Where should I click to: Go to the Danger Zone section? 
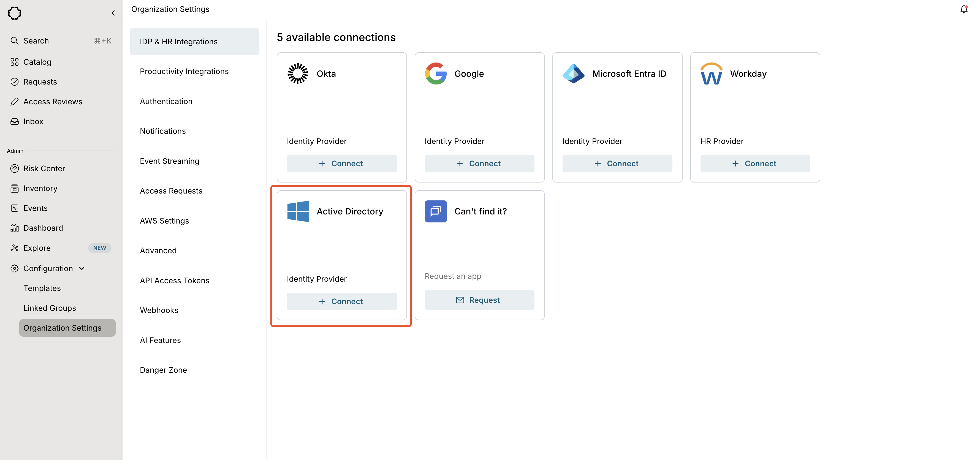point(163,370)
